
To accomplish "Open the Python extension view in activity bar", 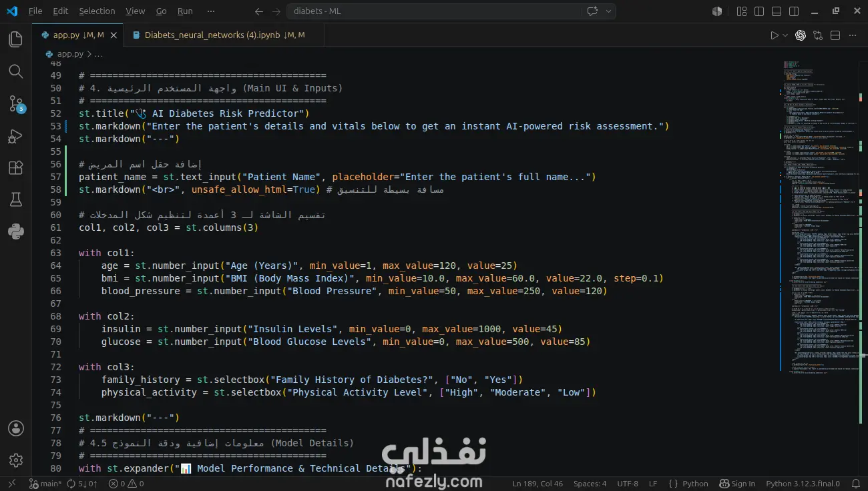I will coord(15,231).
